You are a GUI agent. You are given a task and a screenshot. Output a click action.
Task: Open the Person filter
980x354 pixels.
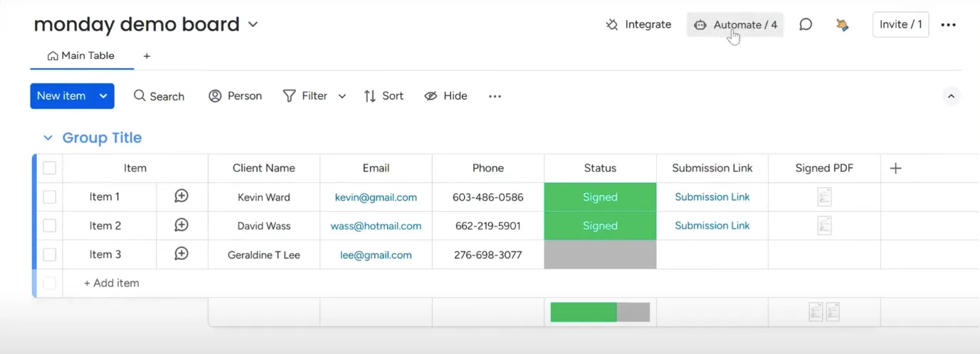pos(235,96)
